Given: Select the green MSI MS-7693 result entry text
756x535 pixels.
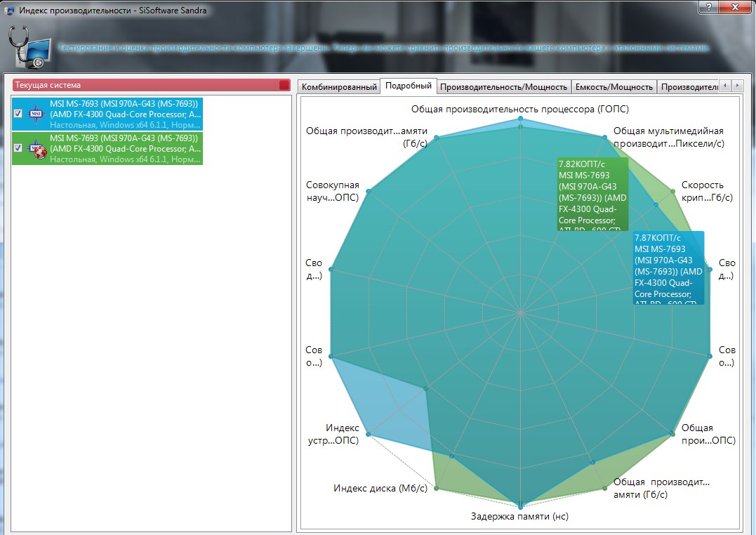Looking at the screenshot, I should point(125,148).
